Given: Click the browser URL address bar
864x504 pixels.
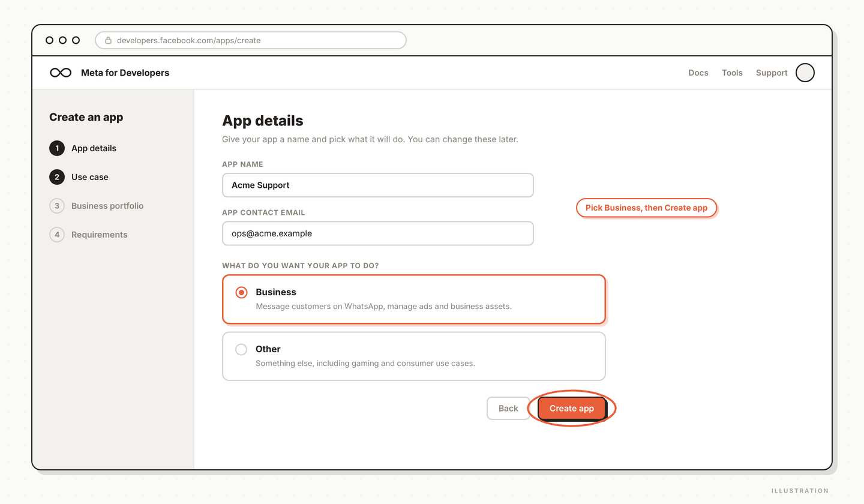Looking at the screenshot, I should click(x=251, y=40).
